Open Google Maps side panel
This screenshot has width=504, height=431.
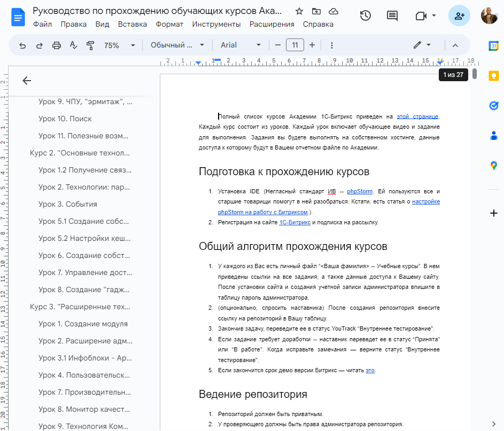tap(494, 166)
